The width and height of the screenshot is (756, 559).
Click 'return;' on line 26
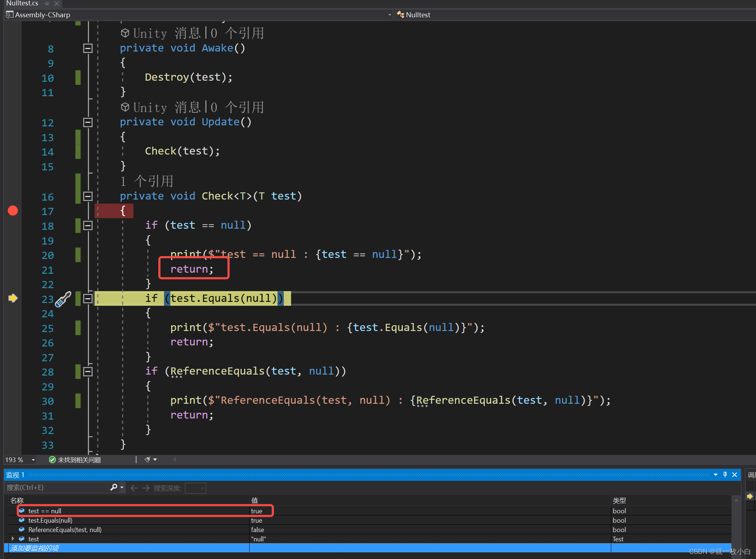click(192, 342)
